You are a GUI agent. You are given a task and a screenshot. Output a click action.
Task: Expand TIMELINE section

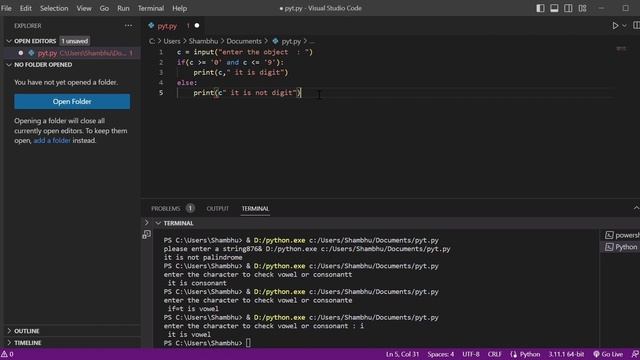tap(9, 343)
